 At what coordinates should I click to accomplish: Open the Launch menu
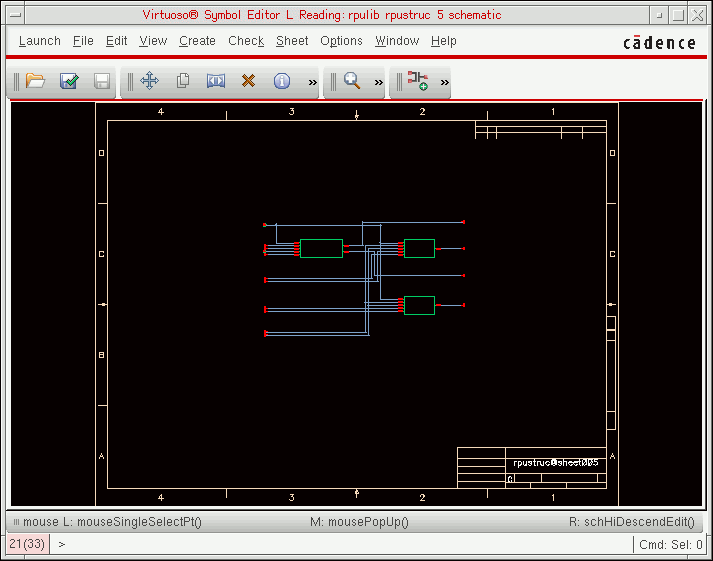coord(40,41)
